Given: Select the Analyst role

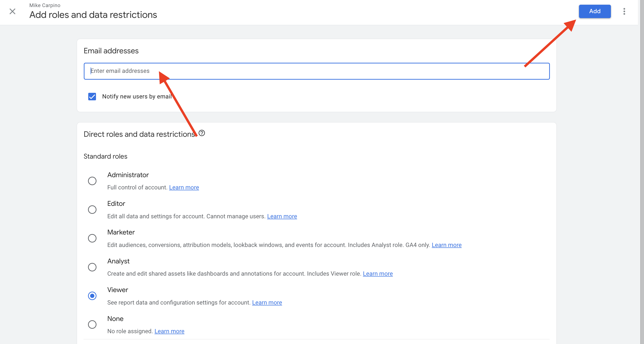Looking at the screenshot, I should tap(92, 267).
